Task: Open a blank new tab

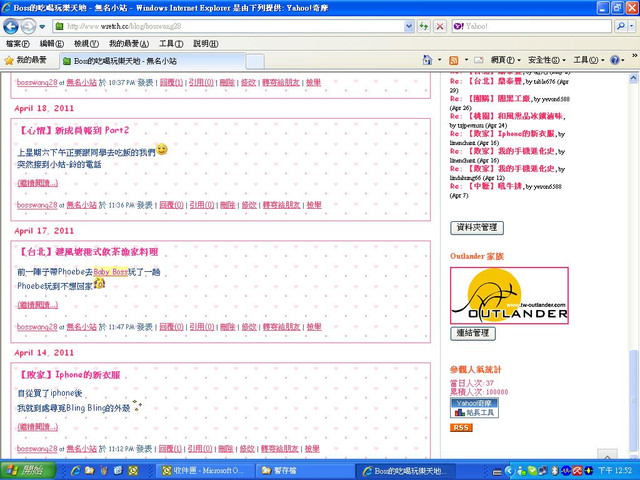Action: tap(255, 62)
